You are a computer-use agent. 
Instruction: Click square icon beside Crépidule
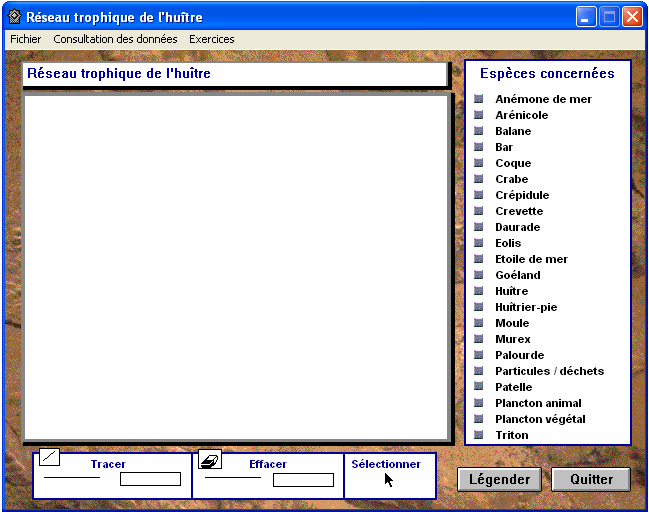(478, 195)
